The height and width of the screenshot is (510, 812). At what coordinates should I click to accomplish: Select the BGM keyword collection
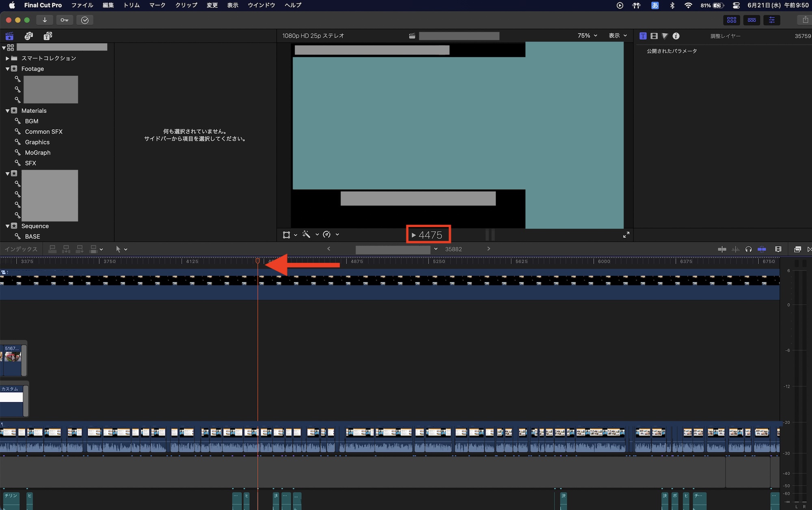32,121
